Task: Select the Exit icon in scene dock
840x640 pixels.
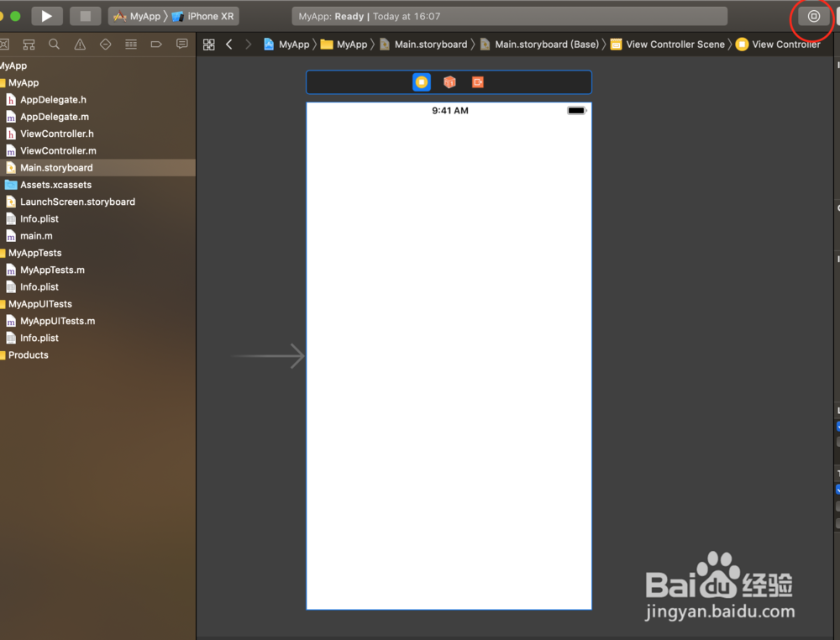Action: 477,82
